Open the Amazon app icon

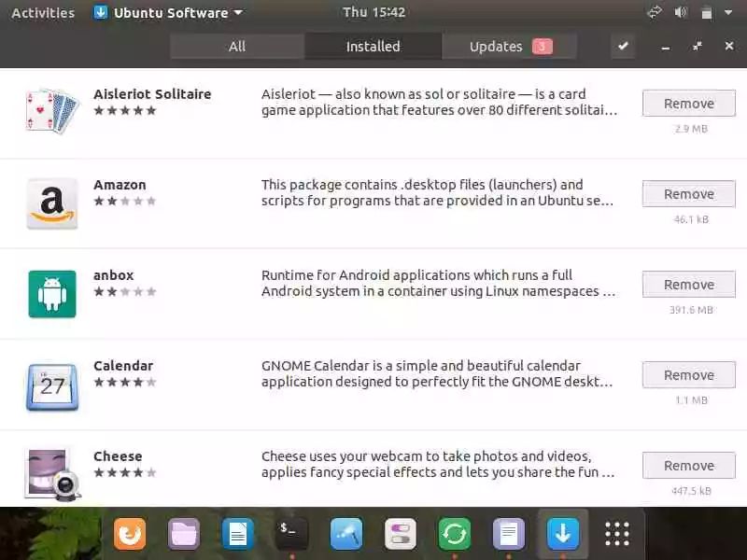point(52,203)
